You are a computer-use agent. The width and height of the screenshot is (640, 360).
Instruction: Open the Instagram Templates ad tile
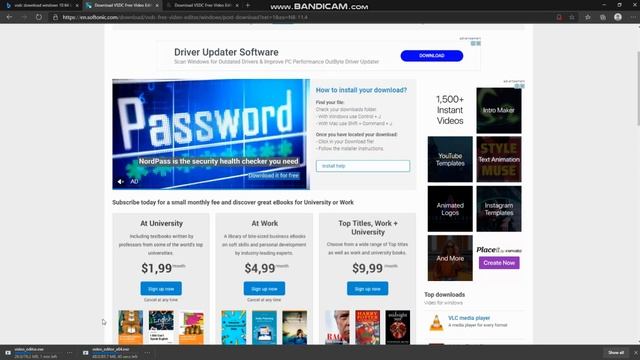coord(499,209)
